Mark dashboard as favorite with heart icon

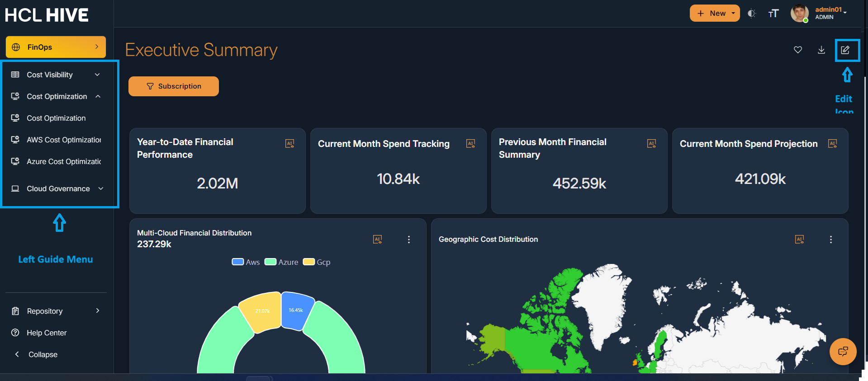point(798,50)
